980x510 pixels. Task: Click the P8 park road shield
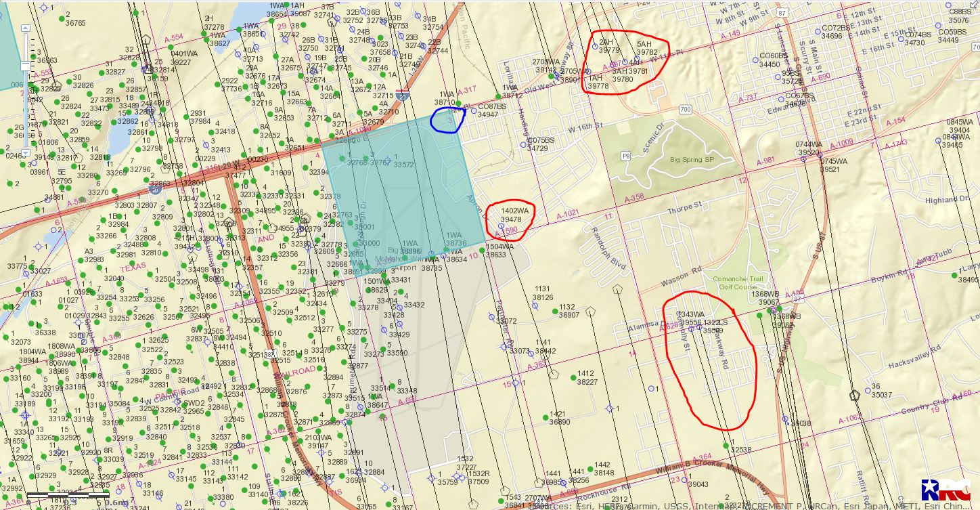(626, 156)
